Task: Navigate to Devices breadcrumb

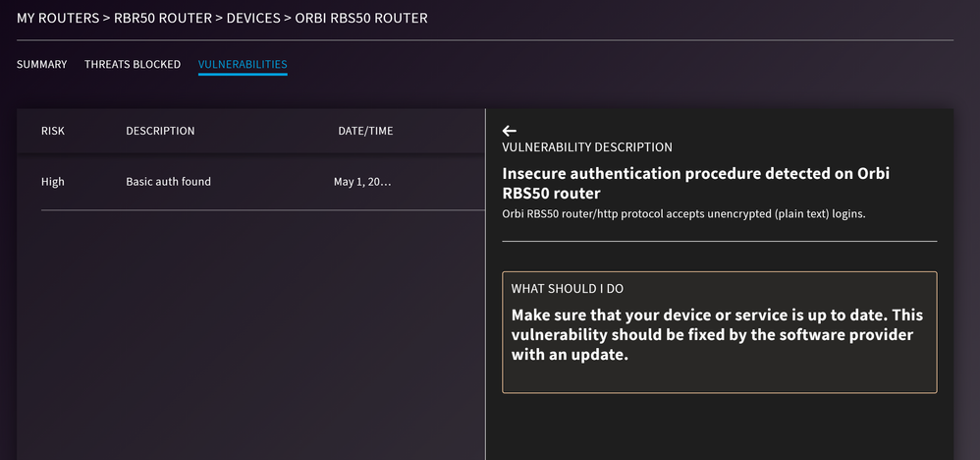Action: pos(253,18)
